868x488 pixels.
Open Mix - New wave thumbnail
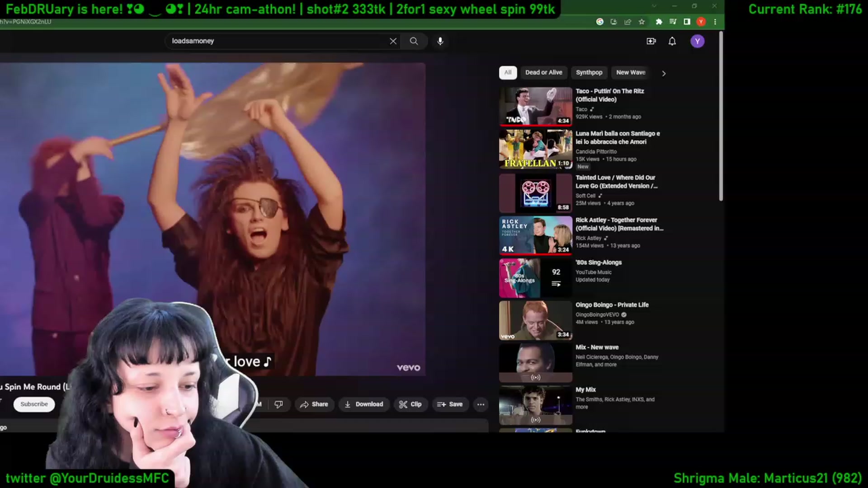pos(536,363)
